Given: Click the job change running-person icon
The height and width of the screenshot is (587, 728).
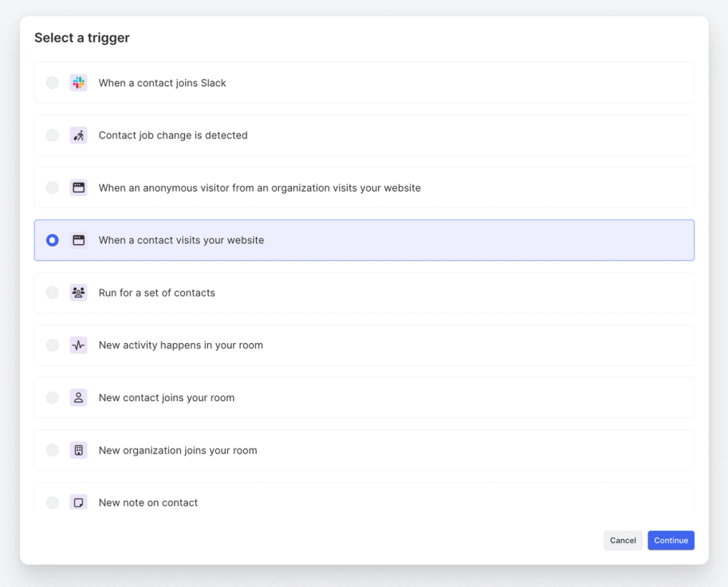Looking at the screenshot, I should (x=78, y=136).
